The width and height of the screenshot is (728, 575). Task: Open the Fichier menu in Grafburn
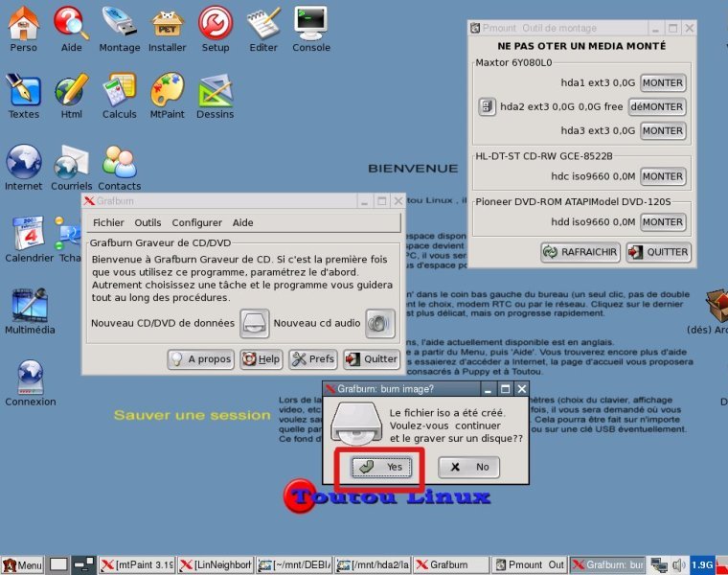point(108,222)
